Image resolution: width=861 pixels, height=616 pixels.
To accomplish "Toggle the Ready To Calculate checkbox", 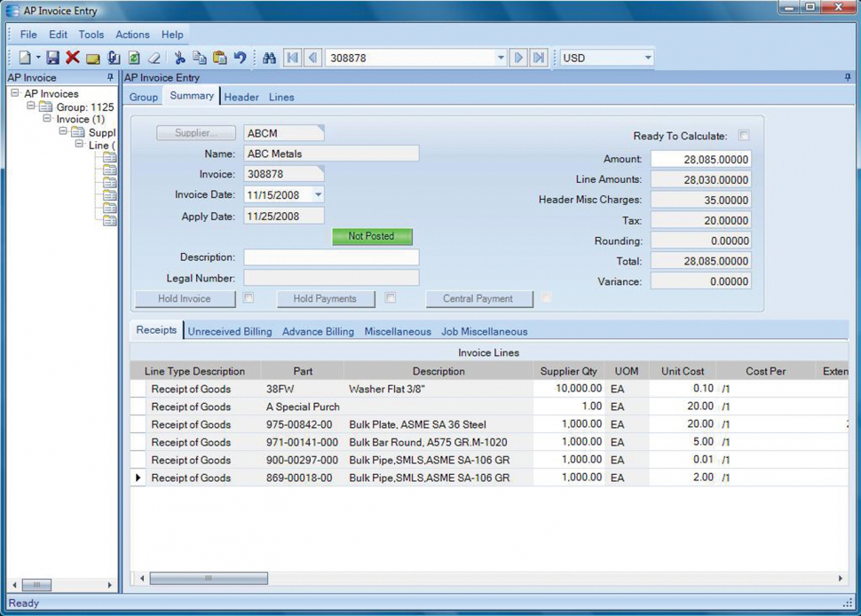I will (x=744, y=135).
